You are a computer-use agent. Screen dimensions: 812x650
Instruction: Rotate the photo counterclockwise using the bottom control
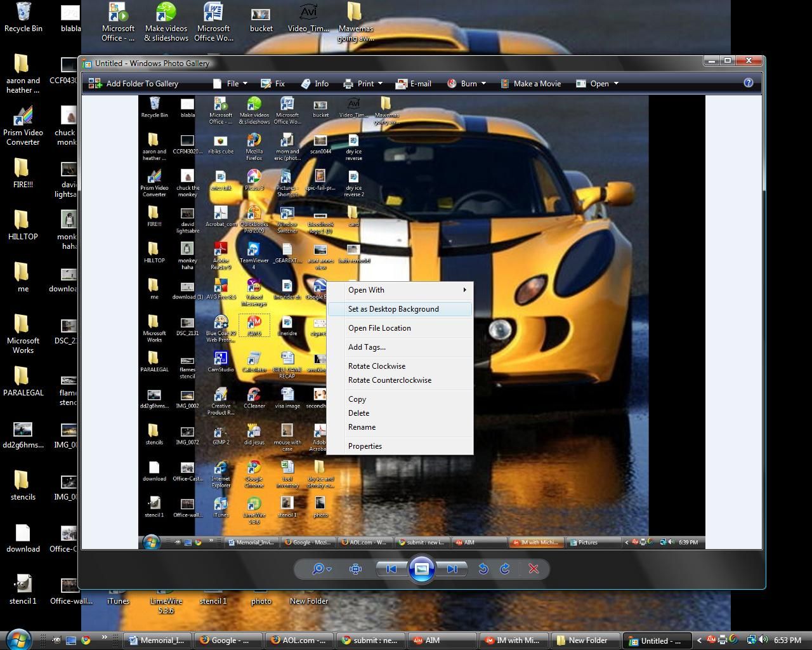point(483,569)
